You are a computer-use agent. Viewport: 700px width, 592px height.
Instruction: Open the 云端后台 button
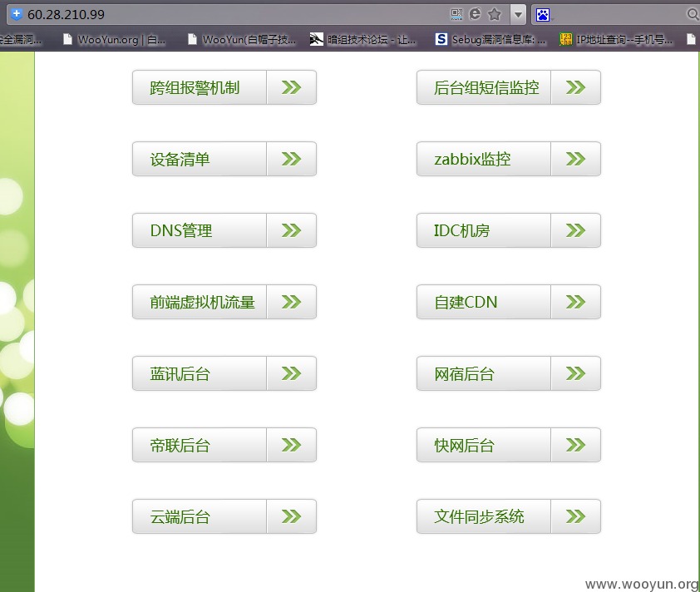tap(224, 516)
